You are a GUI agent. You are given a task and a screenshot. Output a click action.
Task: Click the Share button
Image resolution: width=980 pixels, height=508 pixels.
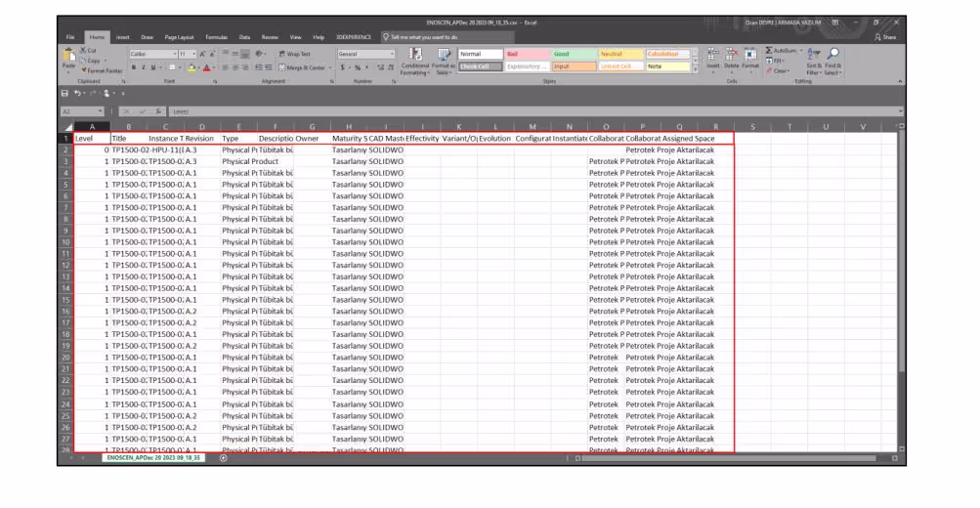[885, 37]
